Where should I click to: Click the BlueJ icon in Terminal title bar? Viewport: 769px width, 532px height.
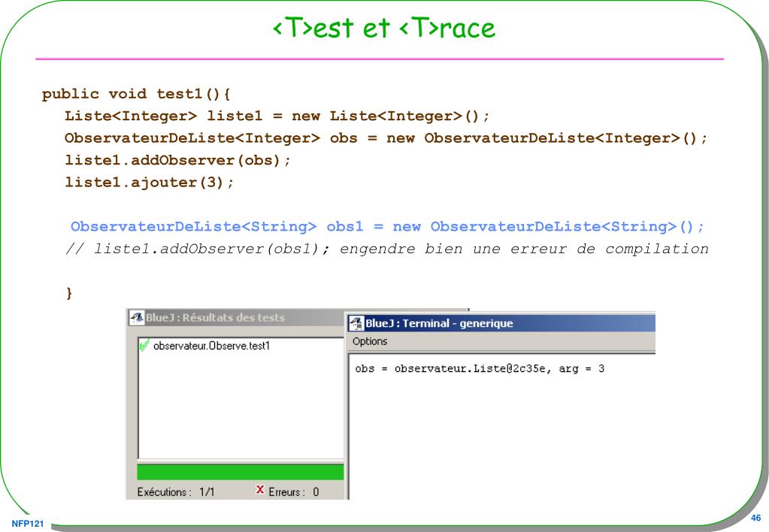click(x=356, y=323)
